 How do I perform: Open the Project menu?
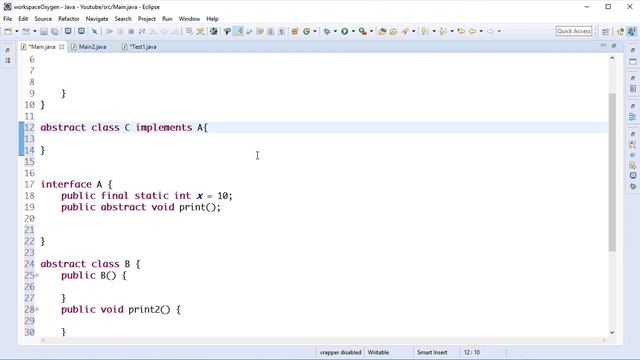147,19
